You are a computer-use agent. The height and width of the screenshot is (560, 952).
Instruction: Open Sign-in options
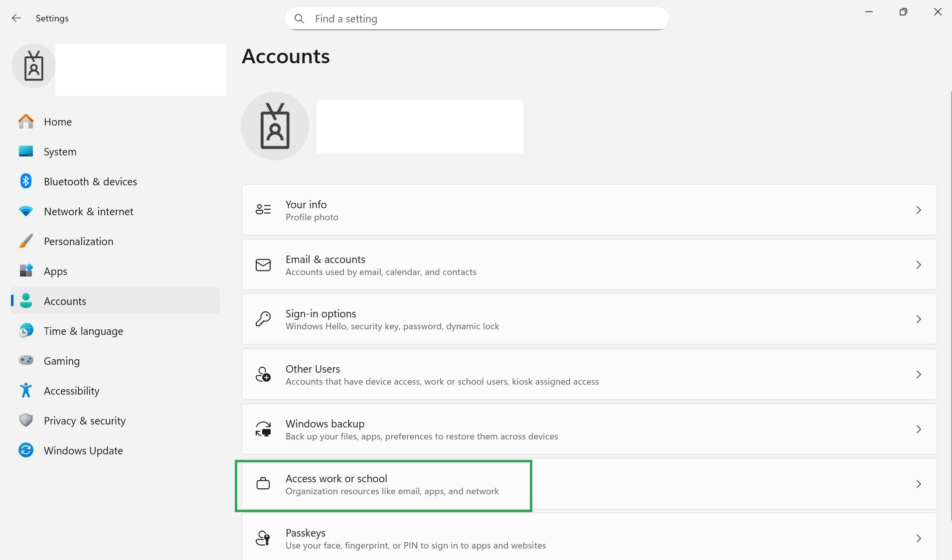coord(589,319)
